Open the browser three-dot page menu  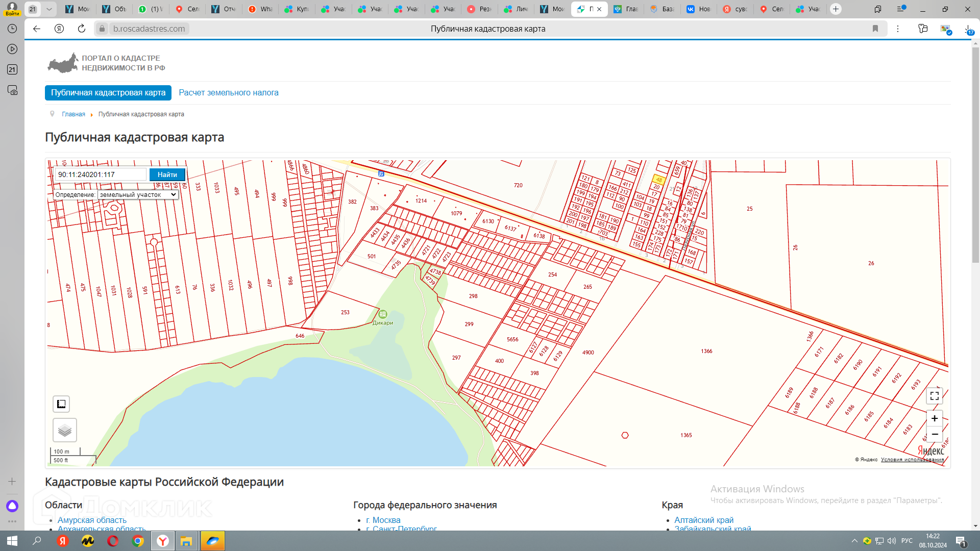(x=898, y=29)
